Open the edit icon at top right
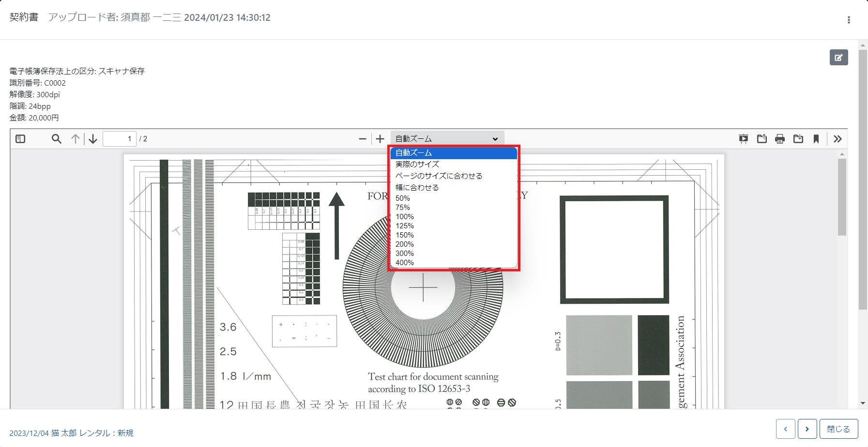The image size is (868, 447). pos(839,57)
